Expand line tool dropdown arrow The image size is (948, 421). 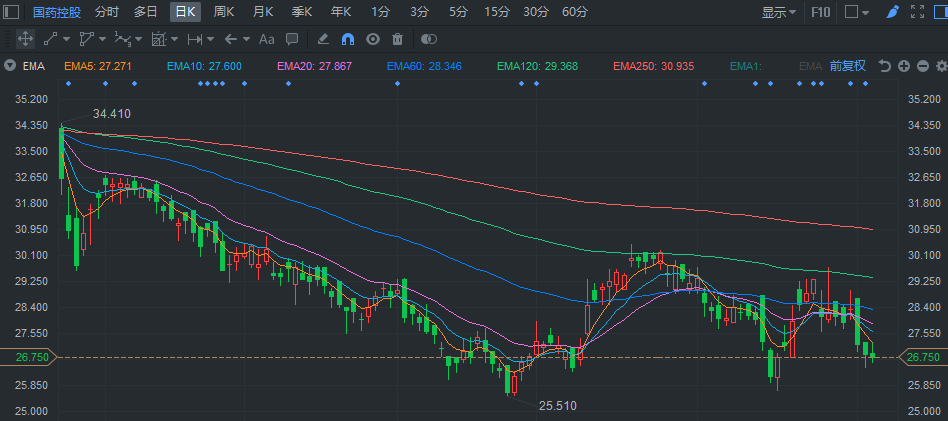(x=67, y=39)
